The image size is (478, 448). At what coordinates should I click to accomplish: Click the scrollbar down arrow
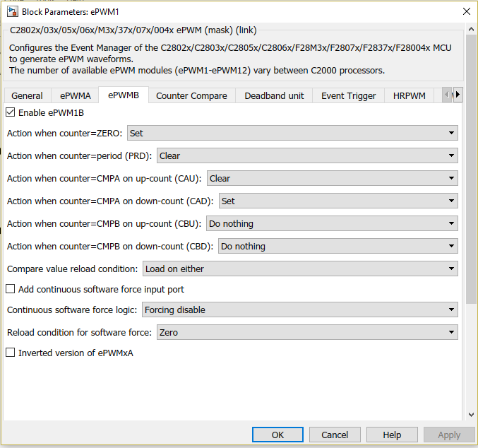(x=471, y=414)
